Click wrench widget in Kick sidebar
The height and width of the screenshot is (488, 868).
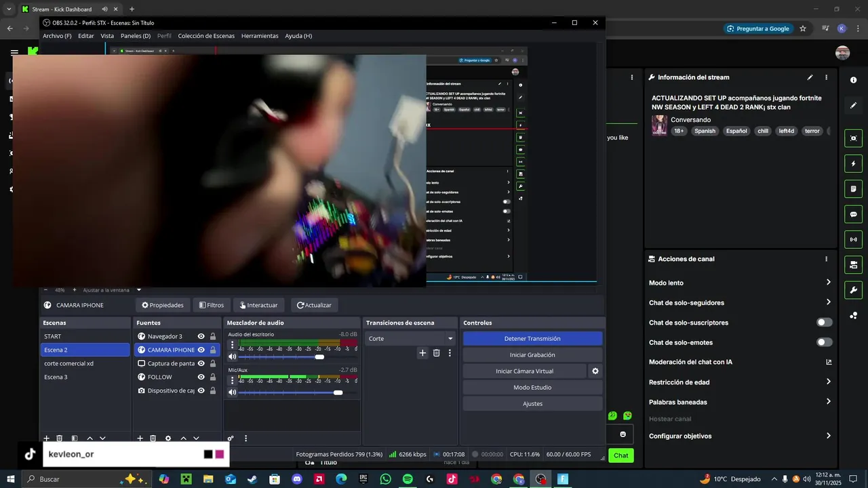pos(853,290)
